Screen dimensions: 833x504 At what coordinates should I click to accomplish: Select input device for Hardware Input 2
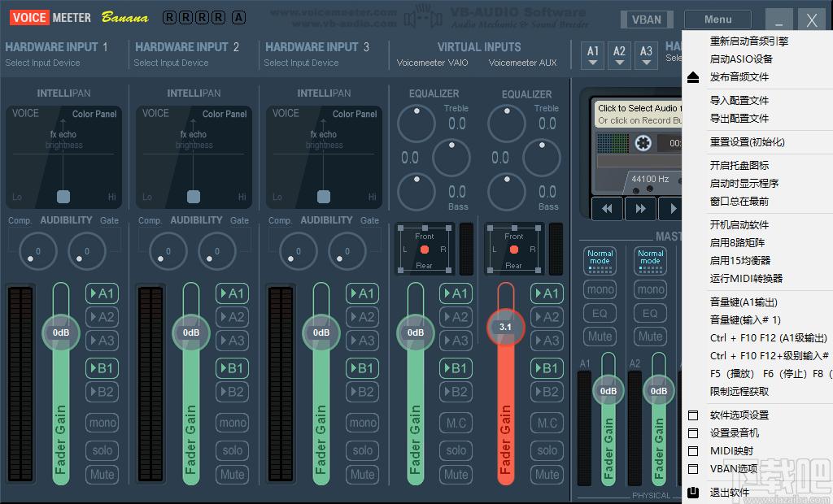point(171,63)
